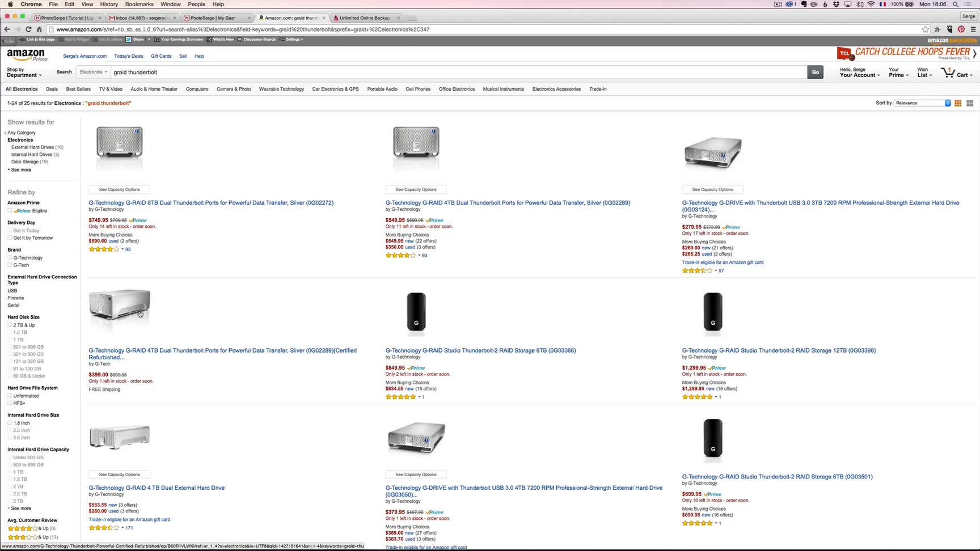Open the shopping cart icon
The height and width of the screenshot is (551, 980).
948,73
